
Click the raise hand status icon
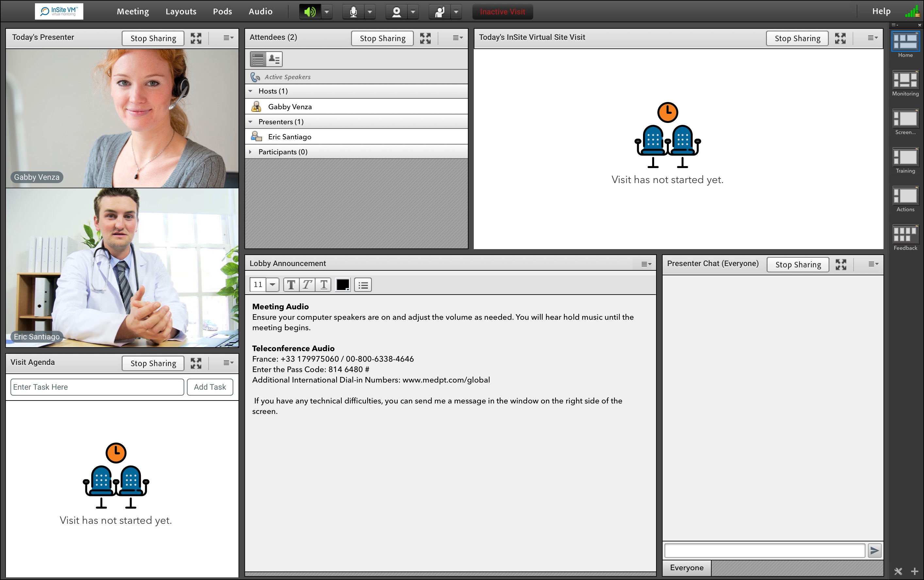point(439,12)
